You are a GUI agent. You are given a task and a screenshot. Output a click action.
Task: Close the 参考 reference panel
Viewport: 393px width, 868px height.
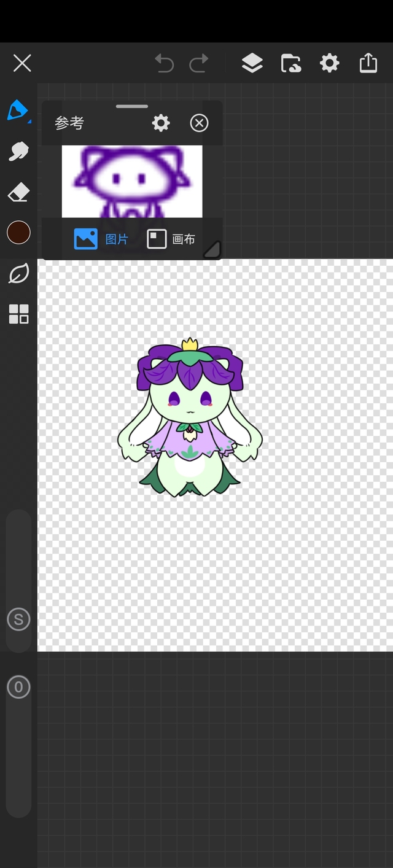tap(199, 123)
